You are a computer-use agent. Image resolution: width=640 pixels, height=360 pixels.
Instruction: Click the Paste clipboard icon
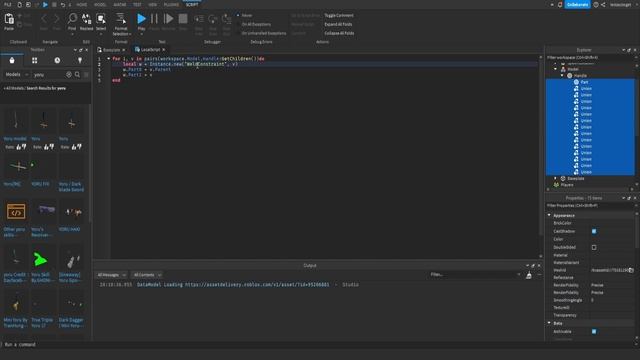[x=9, y=19]
